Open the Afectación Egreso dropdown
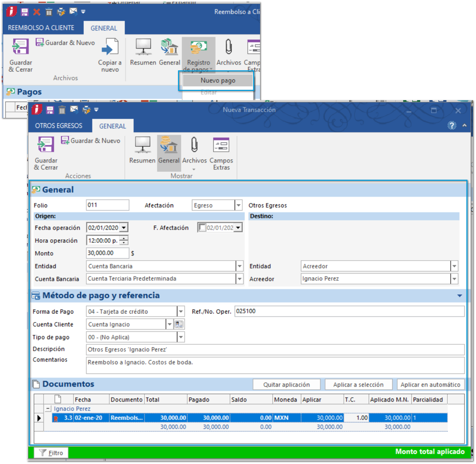Image resolution: width=476 pixels, height=464 pixels. pos(239,205)
